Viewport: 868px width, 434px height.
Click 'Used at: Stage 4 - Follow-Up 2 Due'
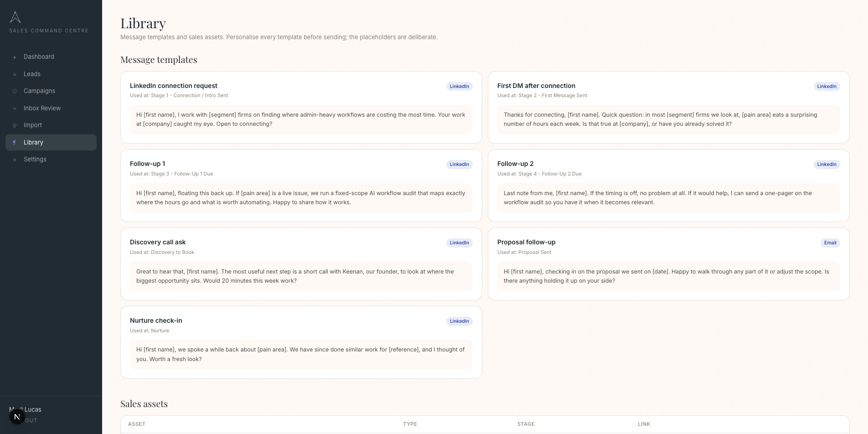tap(539, 174)
